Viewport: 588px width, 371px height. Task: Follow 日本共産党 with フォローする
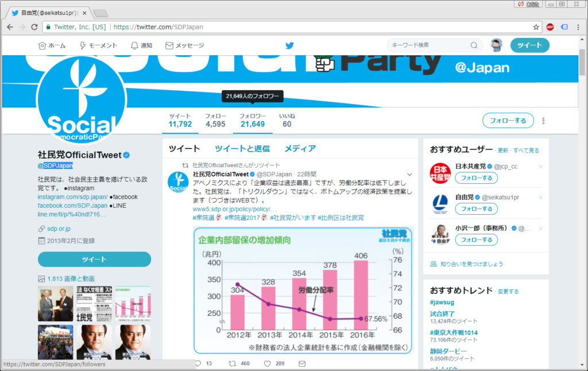click(x=476, y=178)
